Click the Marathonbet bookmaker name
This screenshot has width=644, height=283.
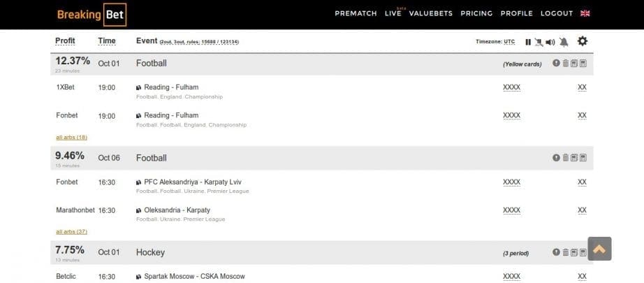point(75,210)
